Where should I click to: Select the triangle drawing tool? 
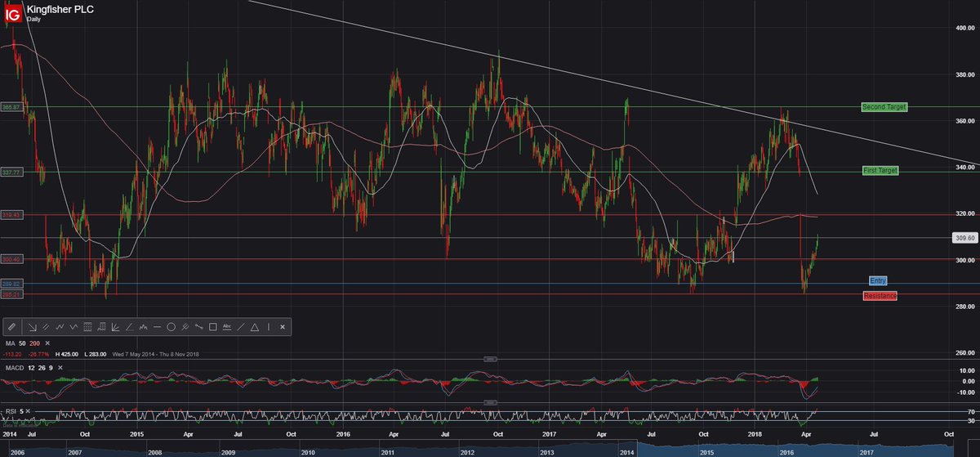(255, 327)
